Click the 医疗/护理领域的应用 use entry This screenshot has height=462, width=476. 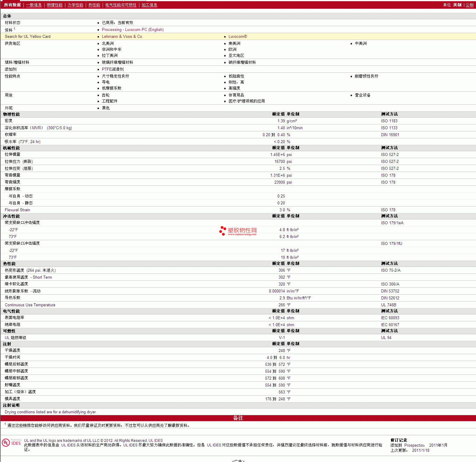(246, 101)
